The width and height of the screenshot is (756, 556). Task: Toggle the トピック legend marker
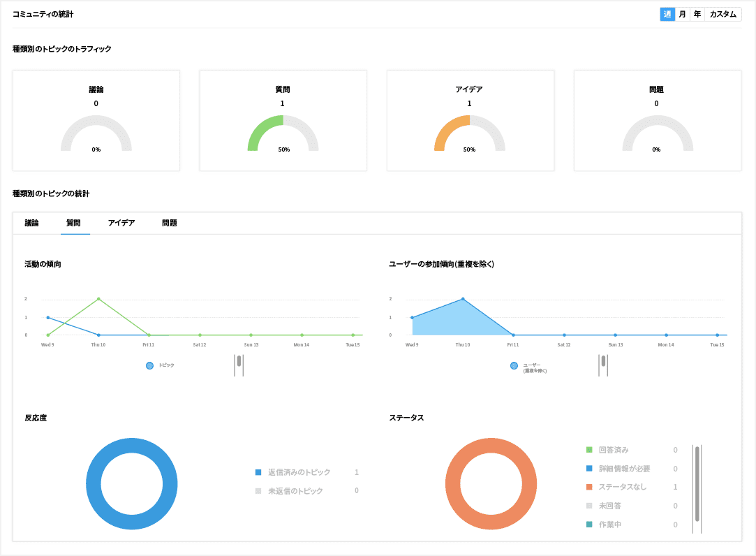[149, 365]
